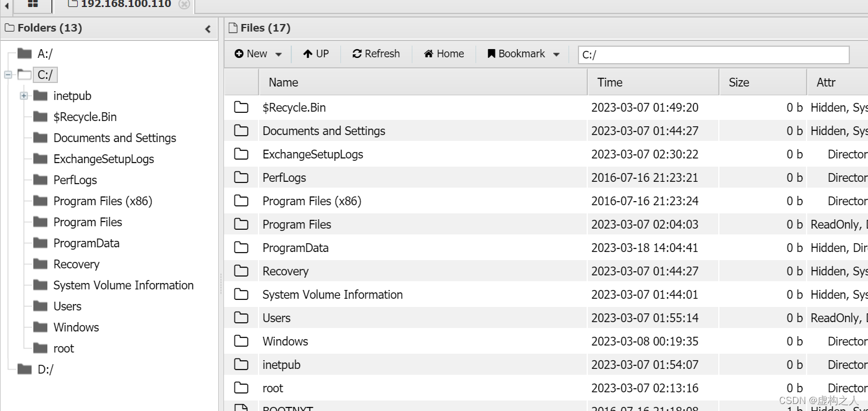Select ProgramData in the folder tree

click(x=87, y=243)
